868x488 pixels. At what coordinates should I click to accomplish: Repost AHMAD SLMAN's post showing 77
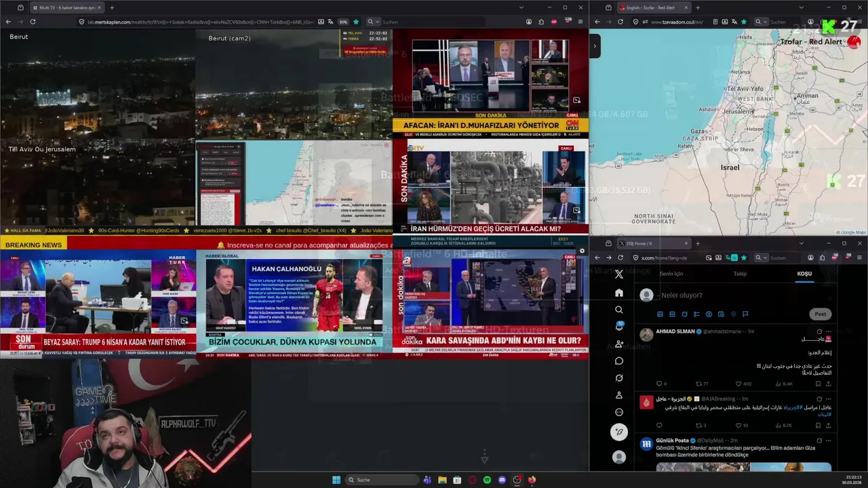point(701,384)
